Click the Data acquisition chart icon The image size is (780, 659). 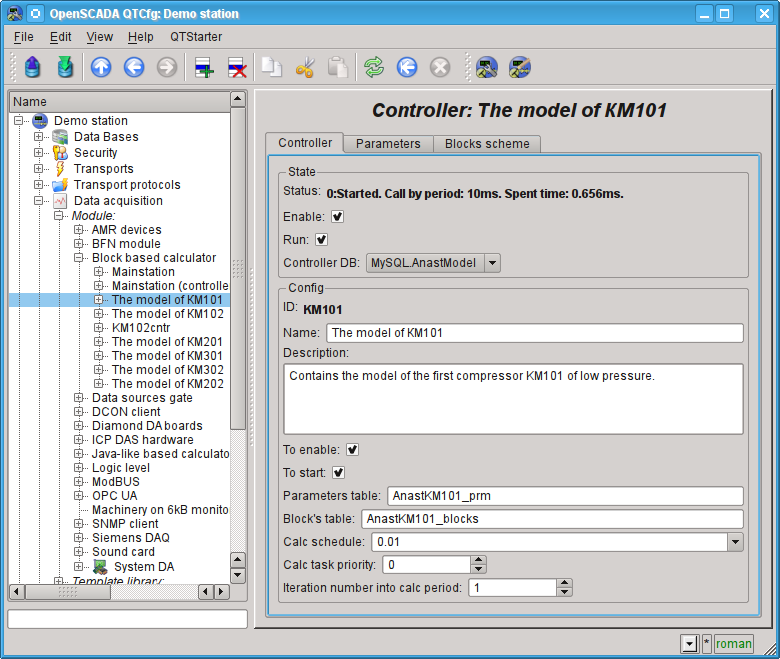pyautogui.click(x=60, y=200)
